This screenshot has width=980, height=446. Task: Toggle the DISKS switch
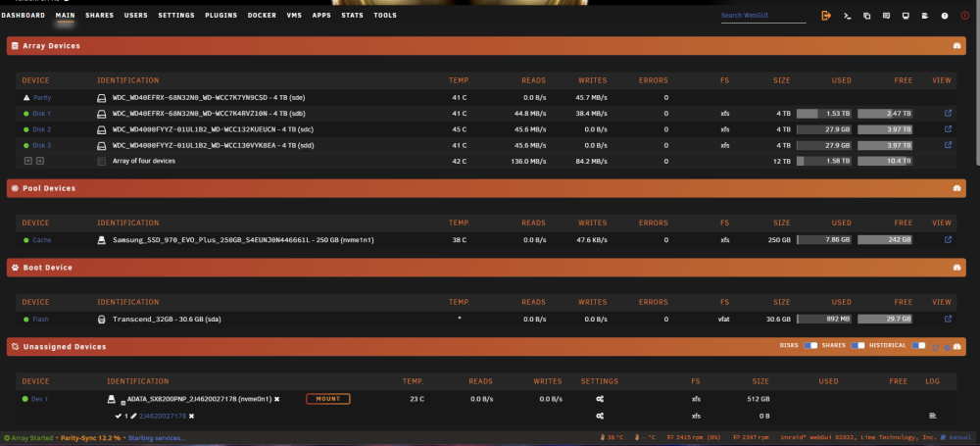click(810, 346)
